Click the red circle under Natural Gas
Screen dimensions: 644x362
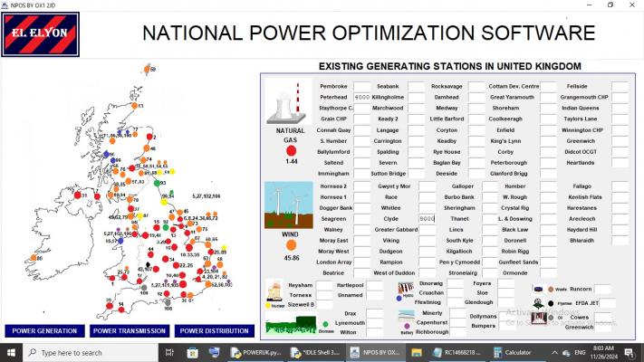pos(290,149)
